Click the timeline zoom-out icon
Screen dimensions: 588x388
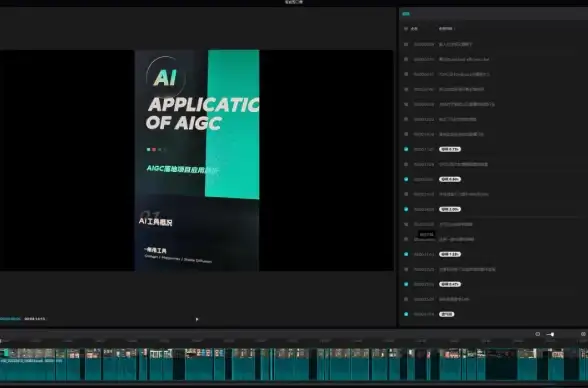(x=537, y=334)
